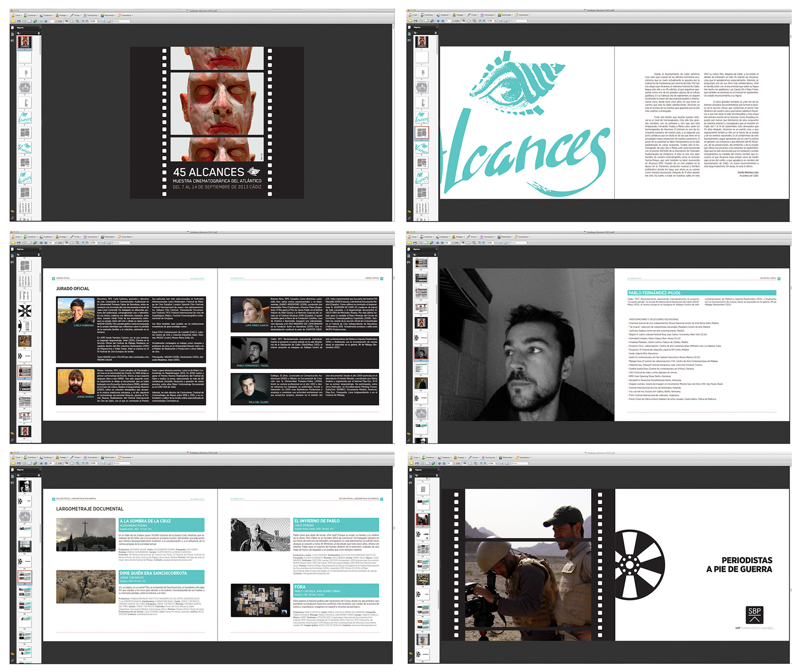Open Comentario dropdown in the Largometraje Documental window
The image size is (800, 672).
pyautogui.click(x=126, y=457)
